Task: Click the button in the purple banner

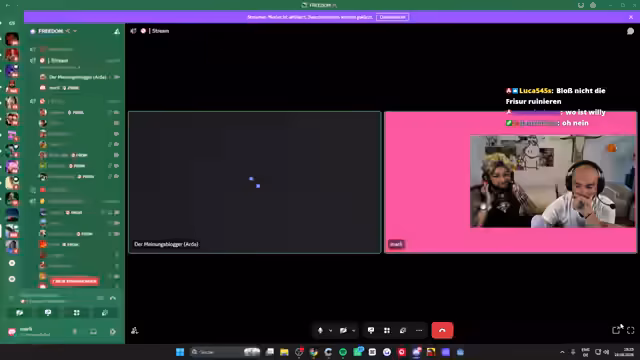Action: [392, 17]
